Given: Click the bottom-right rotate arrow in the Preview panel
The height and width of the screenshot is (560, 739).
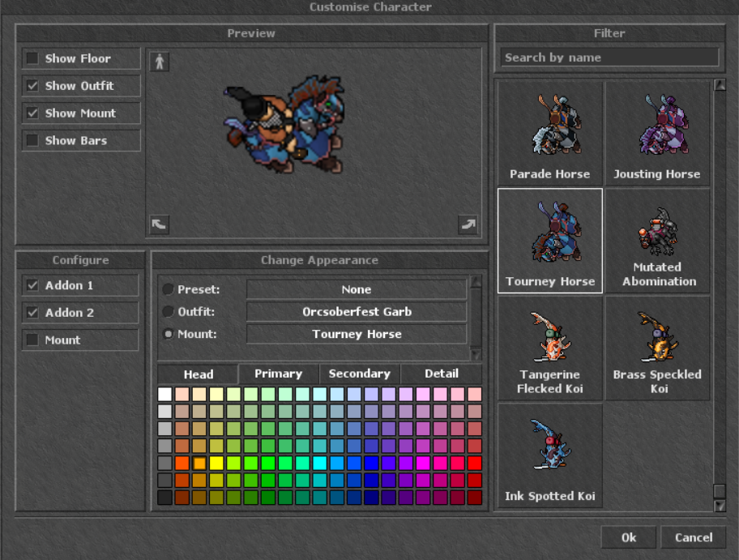Looking at the screenshot, I should coord(468,224).
